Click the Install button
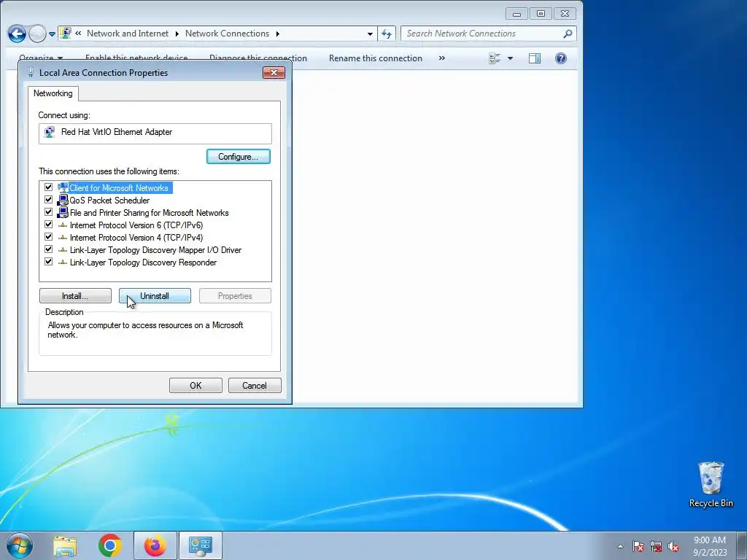Image resolution: width=747 pixels, height=560 pixels. (x=75, y=296)
